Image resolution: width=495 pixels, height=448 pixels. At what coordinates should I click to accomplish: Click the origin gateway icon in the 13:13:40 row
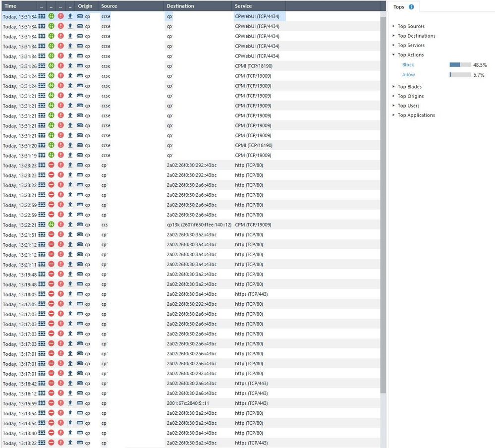(80, 433)
